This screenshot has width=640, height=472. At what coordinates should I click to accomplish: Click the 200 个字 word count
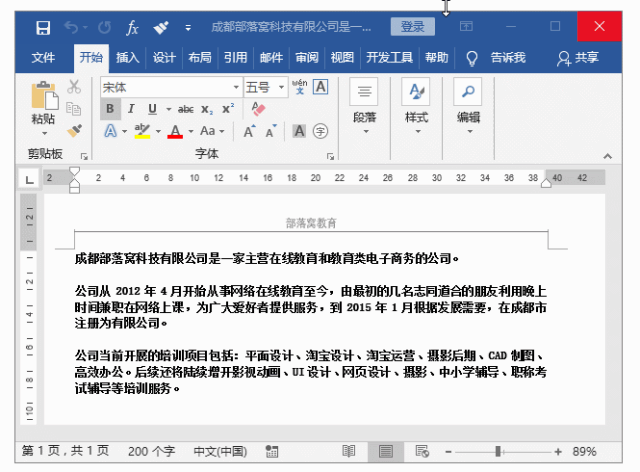pyautogui.click(x=151, y=451)
